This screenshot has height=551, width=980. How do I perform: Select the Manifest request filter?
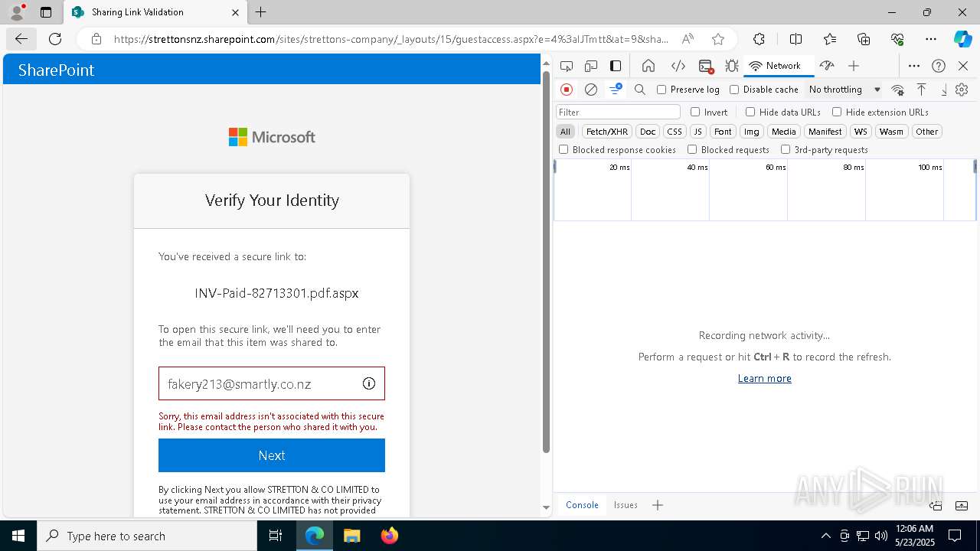pos(825,132)
